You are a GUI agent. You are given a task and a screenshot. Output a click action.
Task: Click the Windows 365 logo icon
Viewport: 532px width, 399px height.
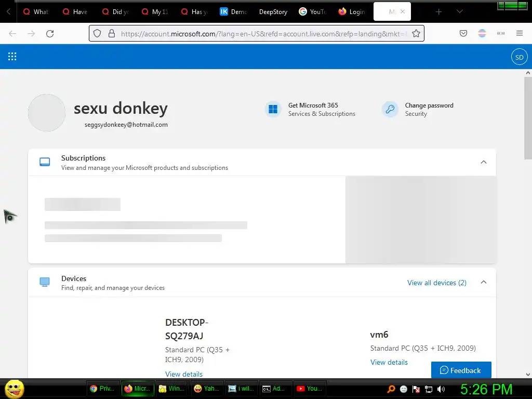(273, 109)
